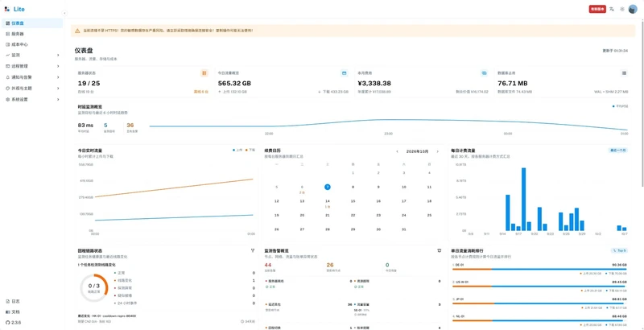This screenshot has width=644, height=330.
Task: Click the DE-01 traffic ranking bar
Action: 539,270
